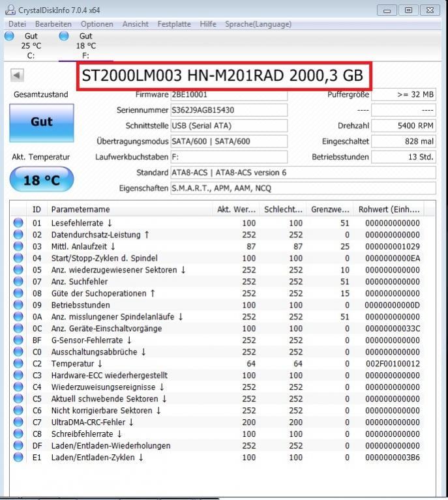Select drive C: health status icon
This screenshot has height=500, width=448.
pyautogui.click(x=9, y=36)
